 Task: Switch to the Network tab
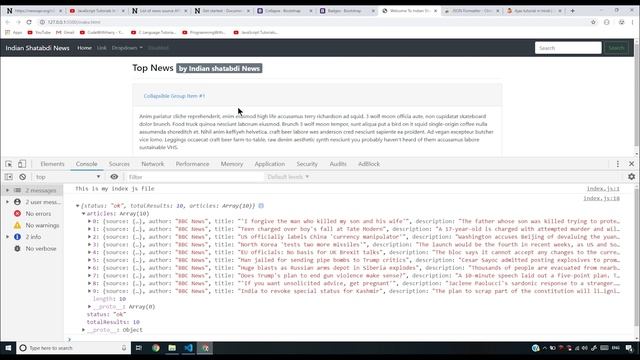coord(153,164)
